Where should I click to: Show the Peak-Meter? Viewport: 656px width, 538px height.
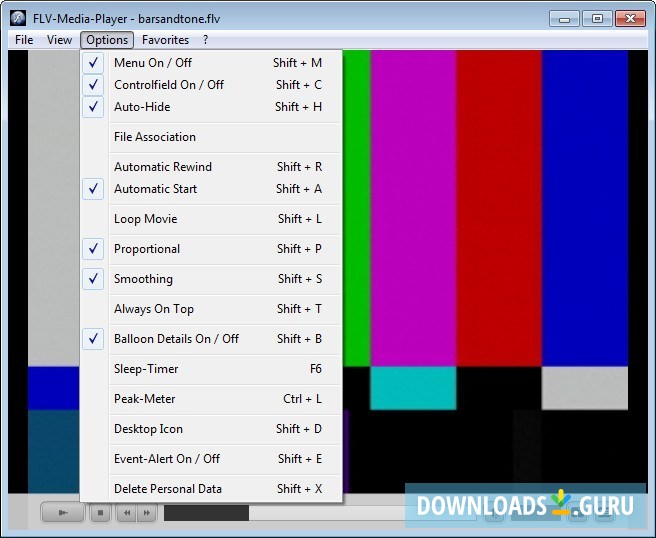[211, 399]
